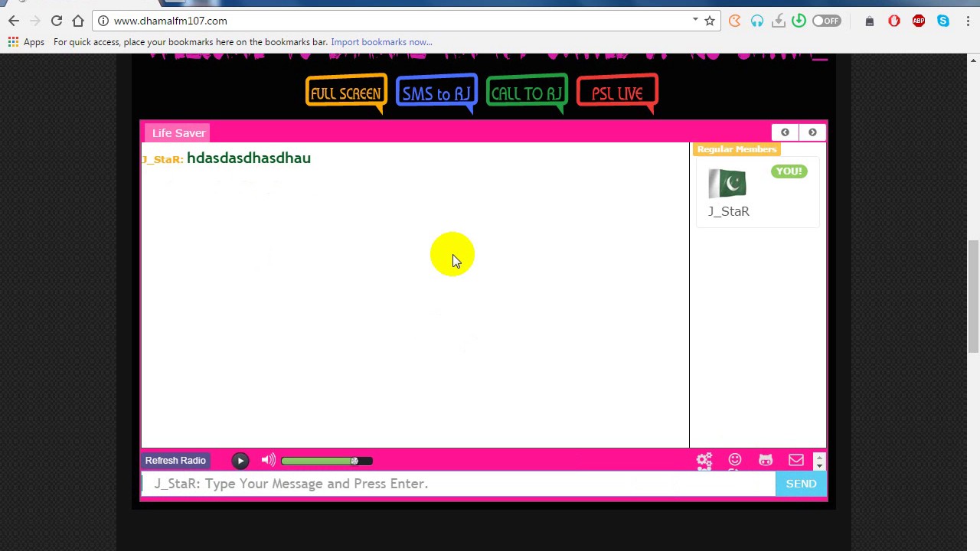
Task: Open chat settings gears icon
Action: (704, 461)
